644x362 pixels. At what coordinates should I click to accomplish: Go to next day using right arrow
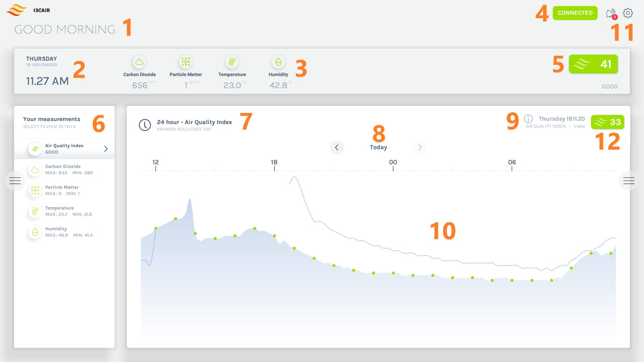point(420,147)
